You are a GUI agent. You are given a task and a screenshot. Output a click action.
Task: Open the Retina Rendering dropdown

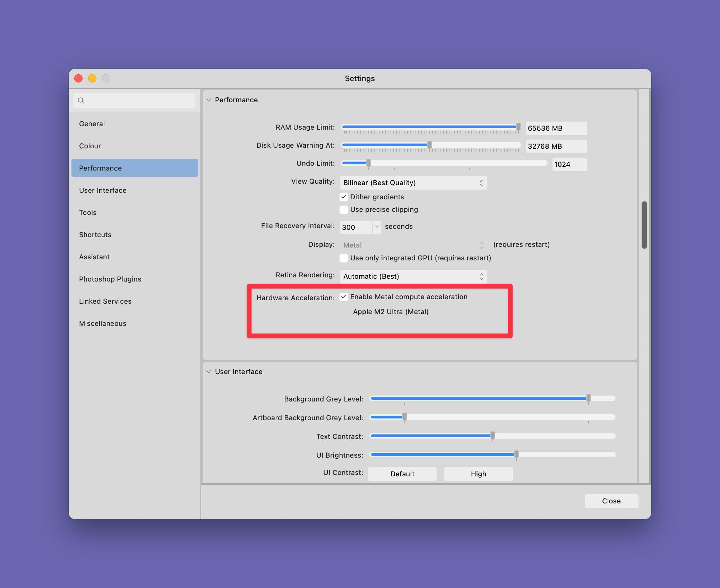413,276
